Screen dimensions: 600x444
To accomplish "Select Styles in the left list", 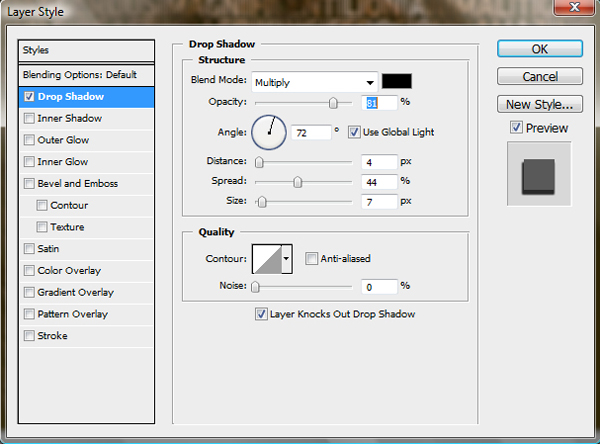I will (86, 50).
